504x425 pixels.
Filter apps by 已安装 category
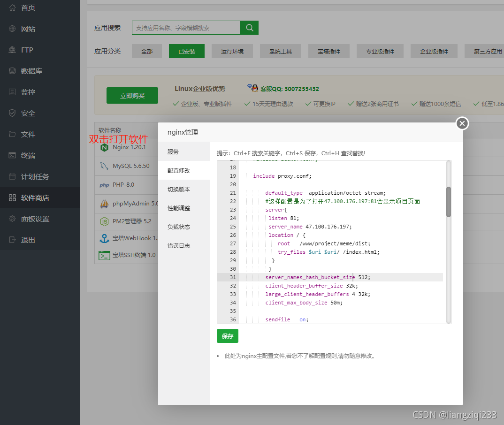tap(187, 51)
